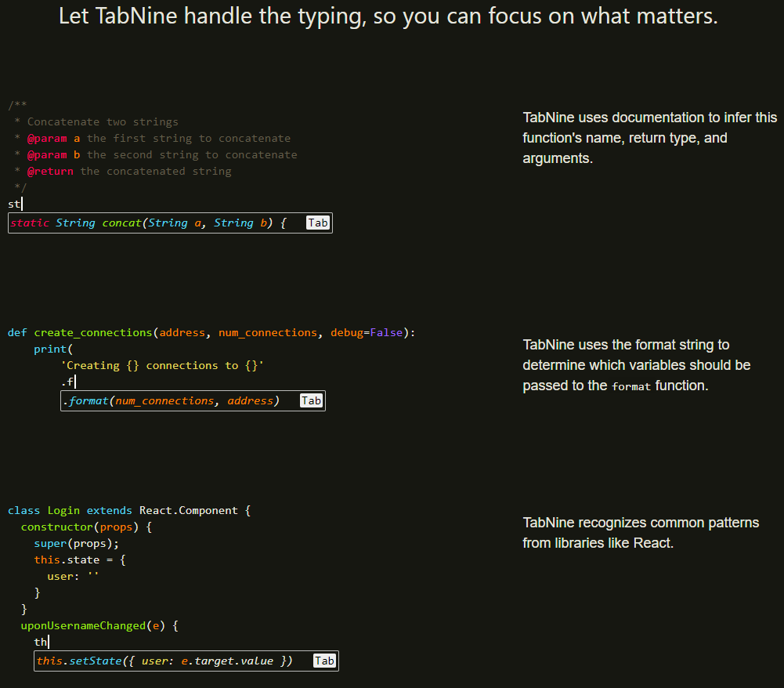
Task: Click the typed 'th' text in the React snippet
Action: [x=41, y=642]
